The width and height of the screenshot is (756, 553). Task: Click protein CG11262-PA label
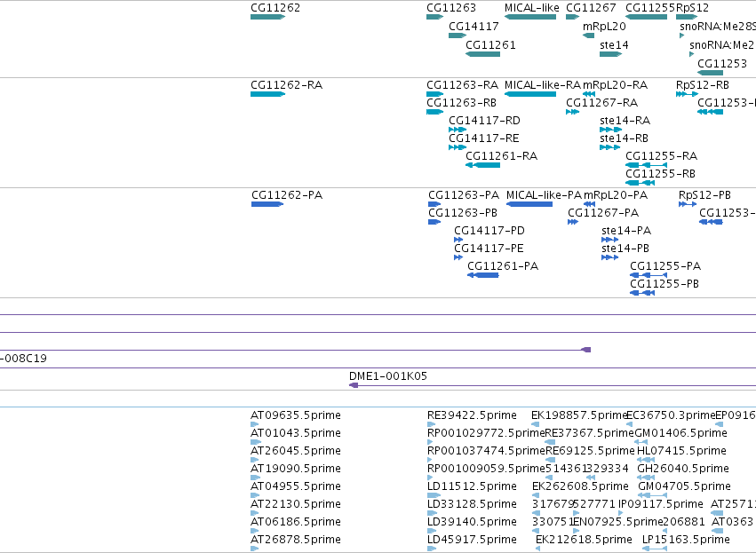(287, 195)
